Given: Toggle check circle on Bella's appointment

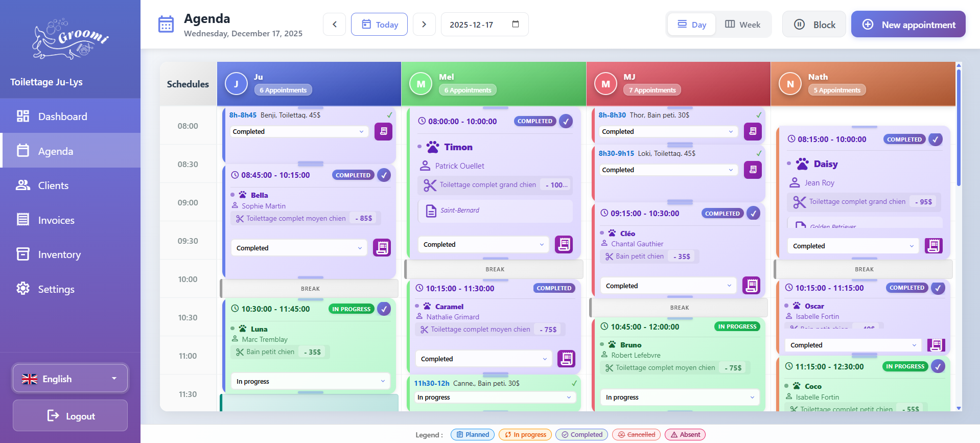Looking at the screenshot, I should click(x=384, y=175).
